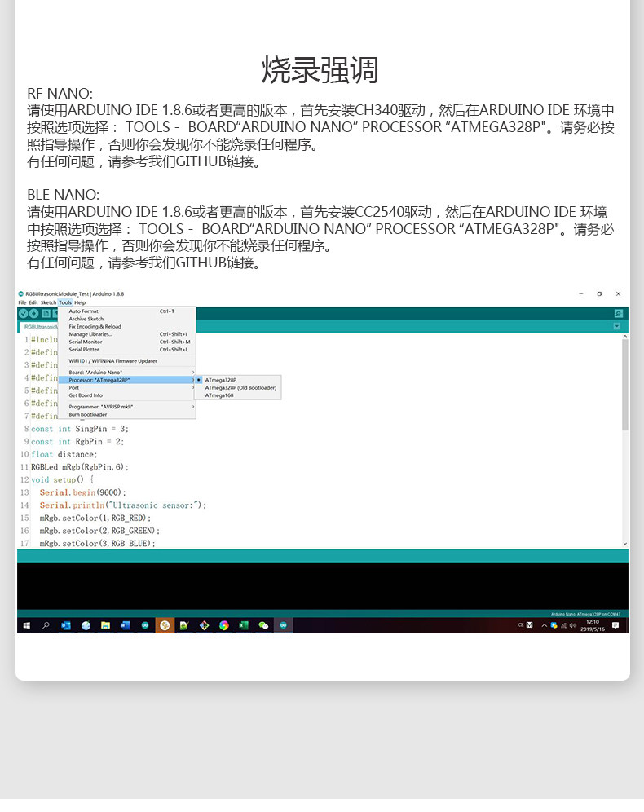Click code line 'Serial.begin(9600);'
This screenshot has width=644, height=812.
(x=83, y=492)
